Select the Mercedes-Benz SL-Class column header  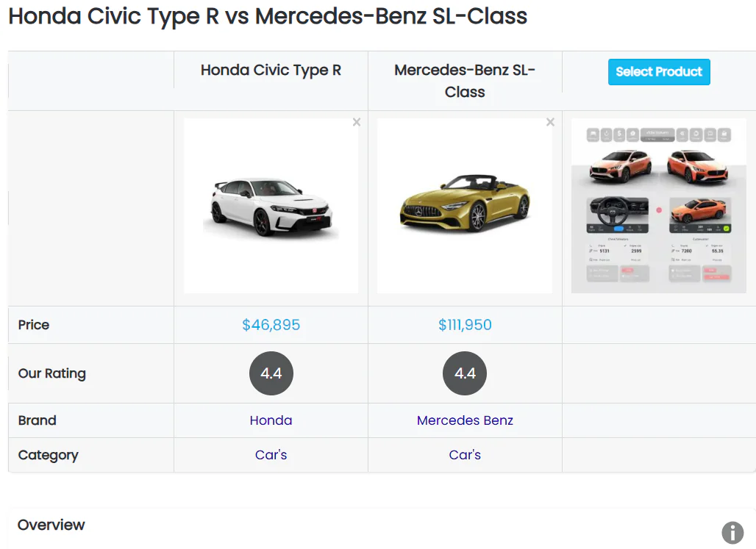coord(465,81)
